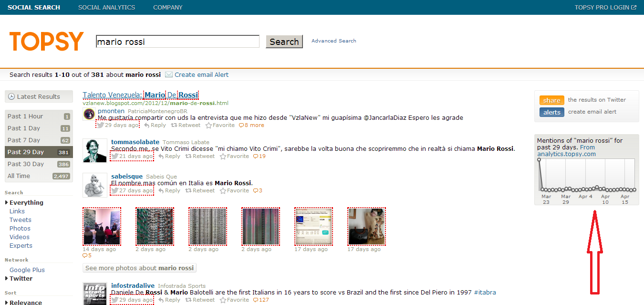The width and height of the screenshot is (644, 305).
Task: Open Advanced Search
Action: tap(334, 41)
